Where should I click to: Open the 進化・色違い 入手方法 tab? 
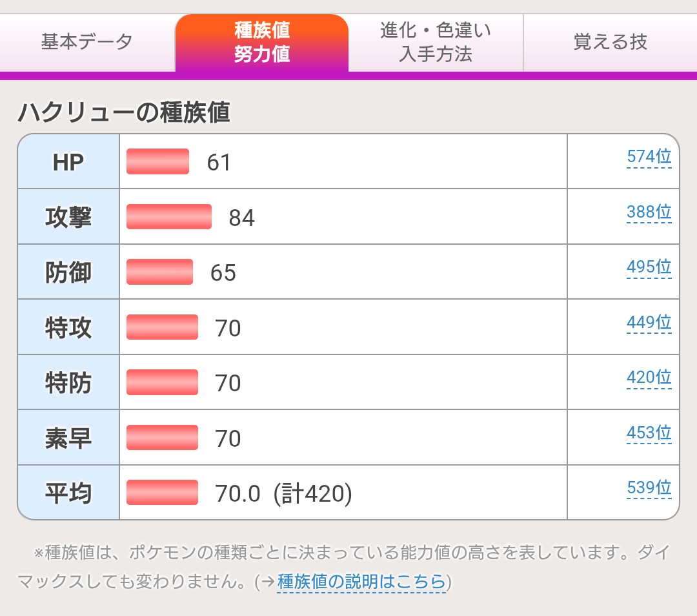[x=436, y=43]
